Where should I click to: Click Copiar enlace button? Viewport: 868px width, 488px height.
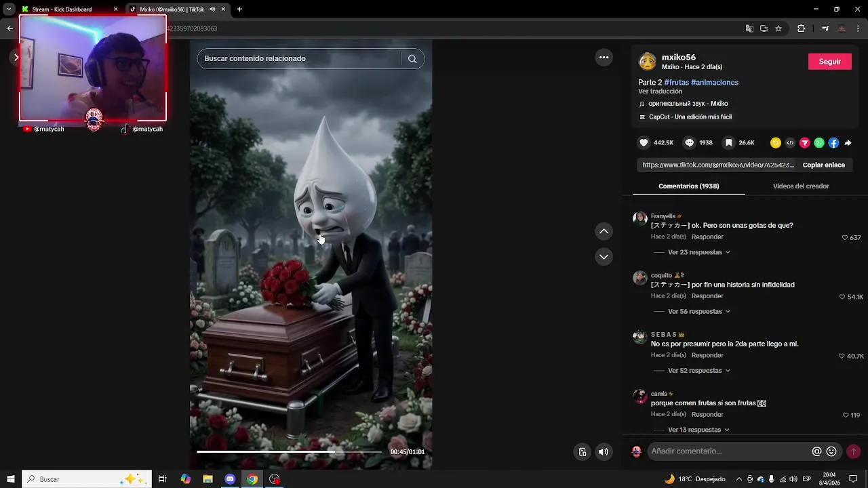click(x=823, y=165)
